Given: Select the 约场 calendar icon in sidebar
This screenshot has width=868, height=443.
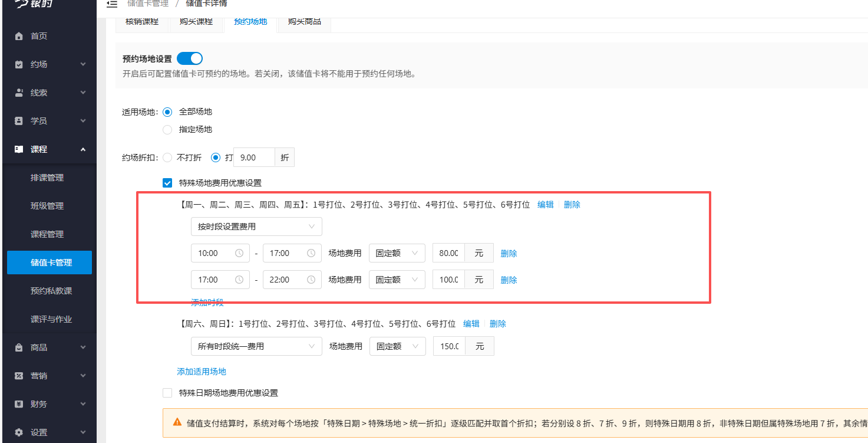Looking at the screenshot, I should click(20, 64).
